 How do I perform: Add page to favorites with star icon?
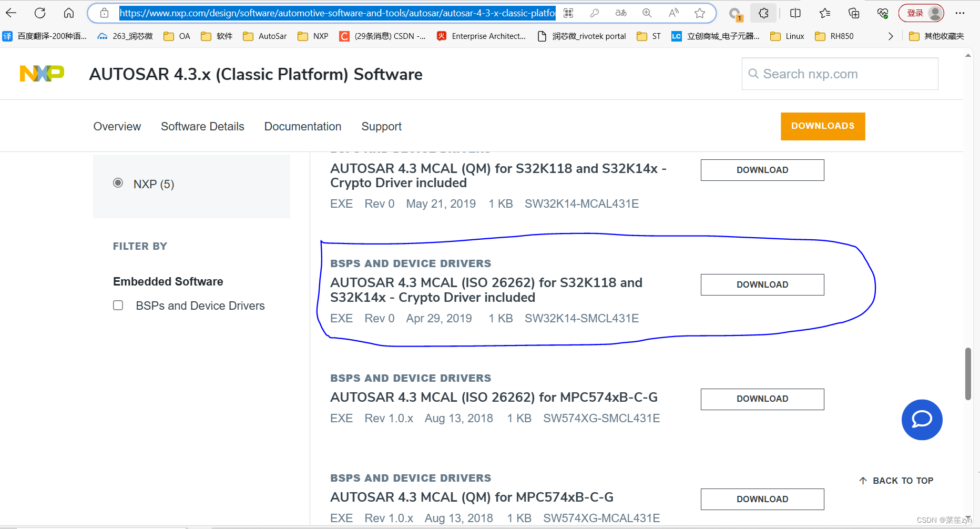click(700, 13)
